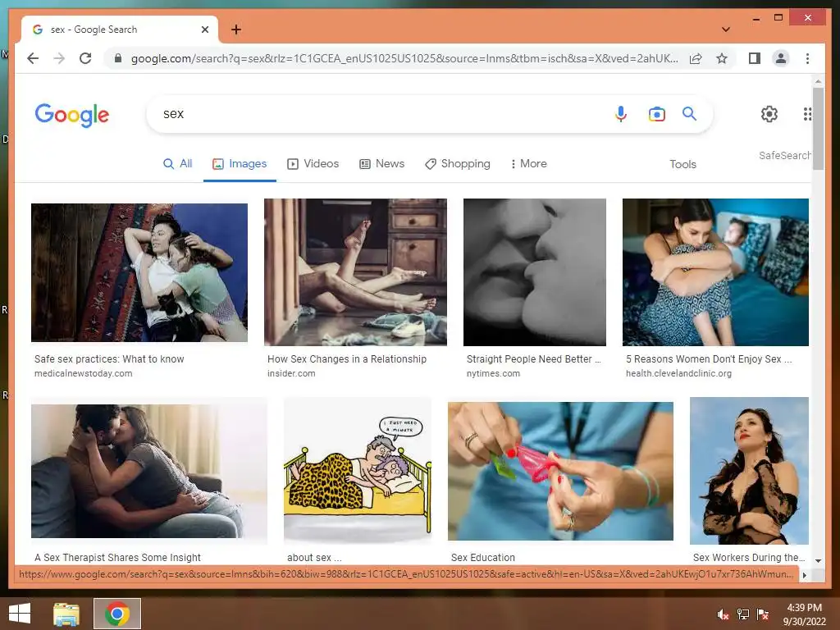Open File Explorer from the taskbar
Screen dimensions: 840x630
[x=66, y=614]
